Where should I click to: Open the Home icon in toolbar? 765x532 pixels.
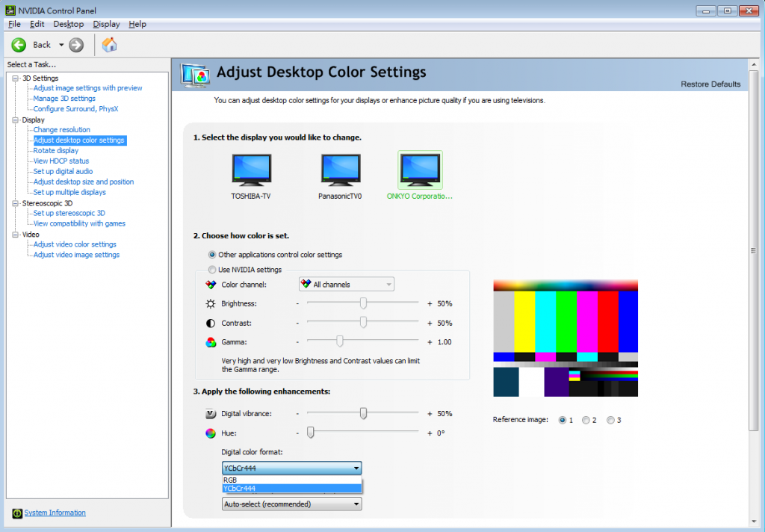pyautogui.click(x=109, y=45)
